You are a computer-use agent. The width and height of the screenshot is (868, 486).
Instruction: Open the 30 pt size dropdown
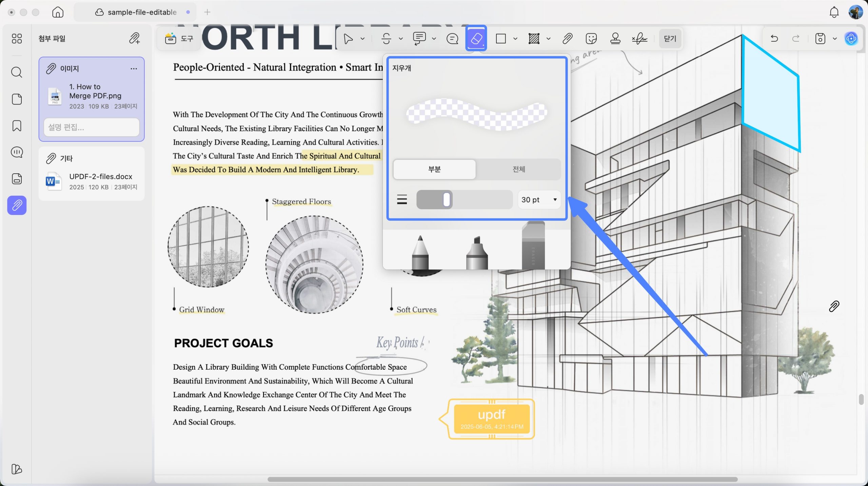pyautogui.click(x=539, y=200)
